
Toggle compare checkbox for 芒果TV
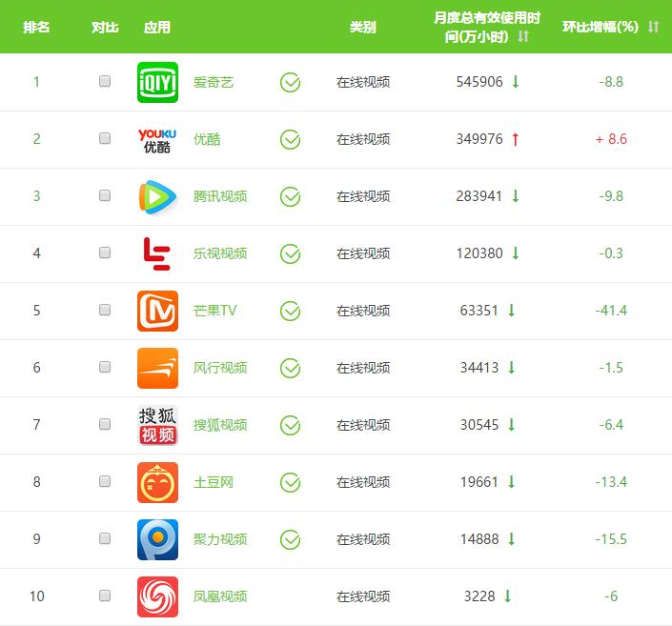105,310
